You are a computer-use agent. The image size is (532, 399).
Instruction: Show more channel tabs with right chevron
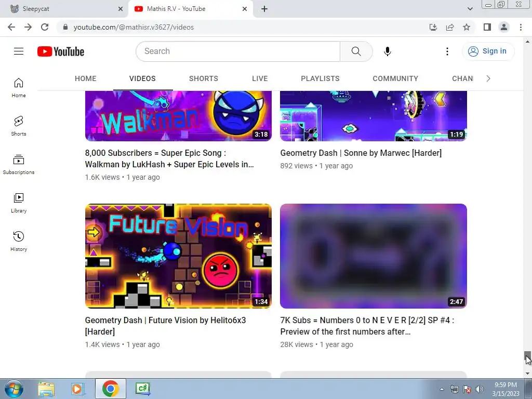pyautogui.click(x=488, y=79)
